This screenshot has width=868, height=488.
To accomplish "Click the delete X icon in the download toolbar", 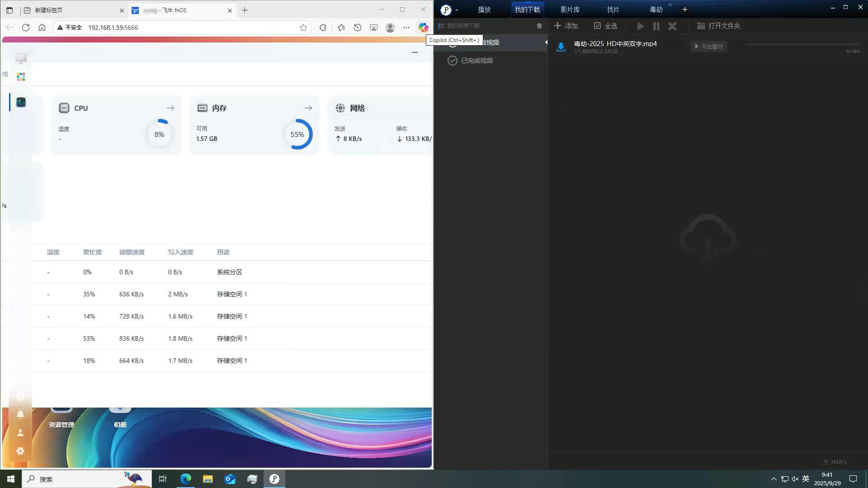I will (672, 26).
